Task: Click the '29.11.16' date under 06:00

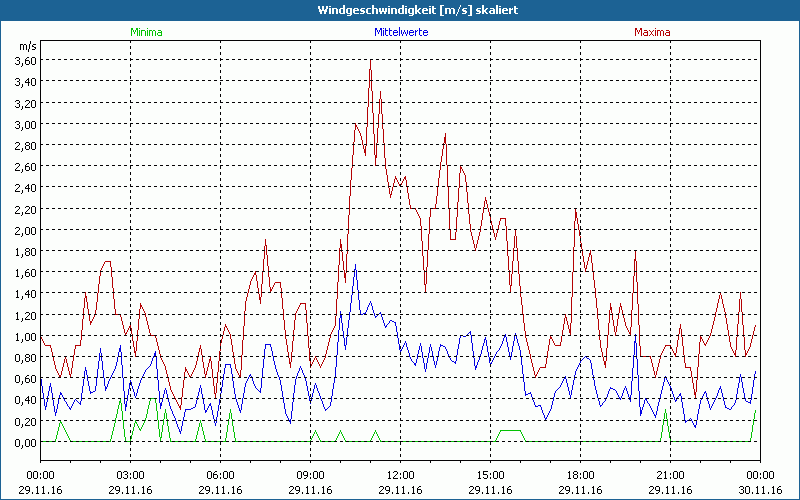Action: pyautogui.click(x=220, y=490)
